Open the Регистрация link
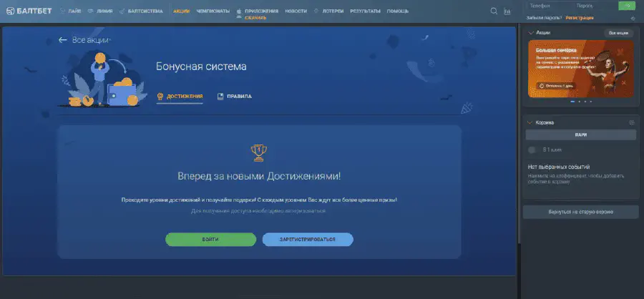Image resolution: width=644 pixels, height=299 pixels. (x=580, y=18)
